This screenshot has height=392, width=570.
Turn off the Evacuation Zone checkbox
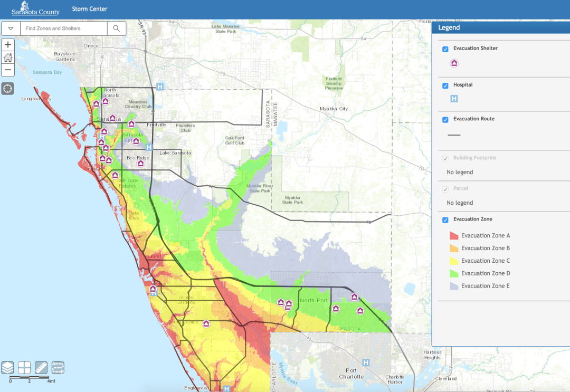click(x=445, y=220)
